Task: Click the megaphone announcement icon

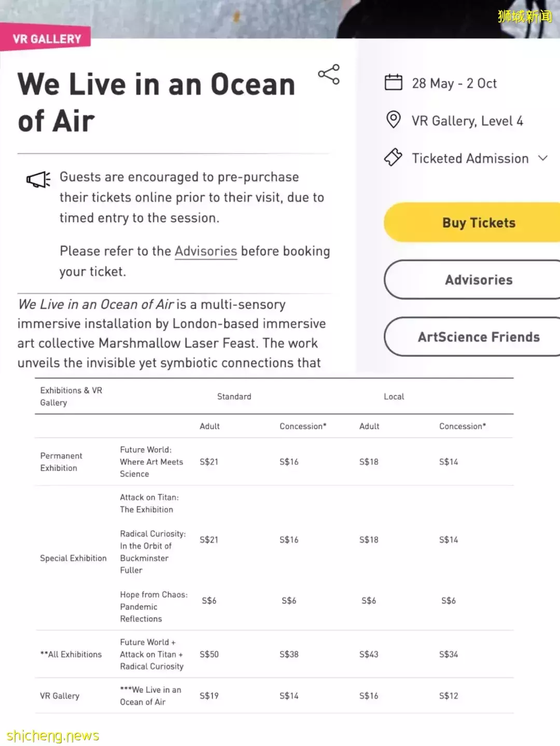Action: click(38, 179)
